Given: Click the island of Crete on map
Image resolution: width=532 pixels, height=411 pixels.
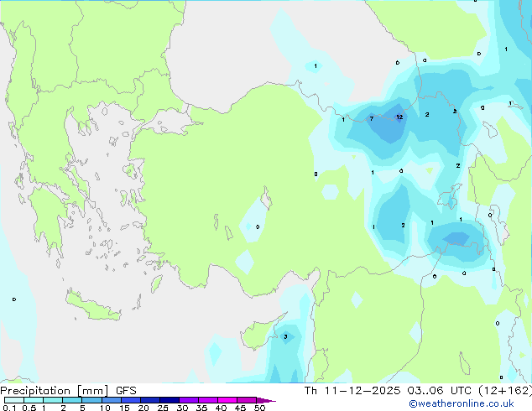Looking at the screenshot, I should coord(92,306).
